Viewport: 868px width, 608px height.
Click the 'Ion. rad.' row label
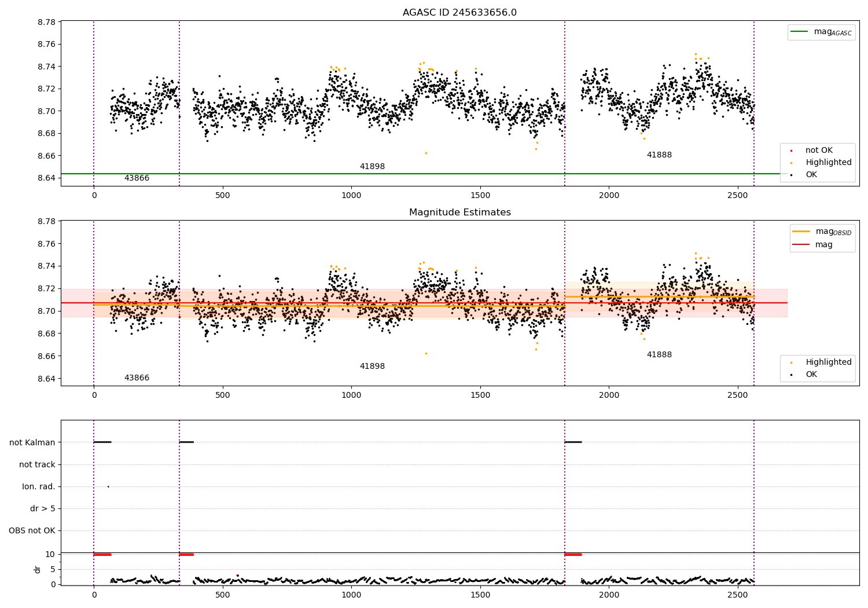tap(39, 487)
